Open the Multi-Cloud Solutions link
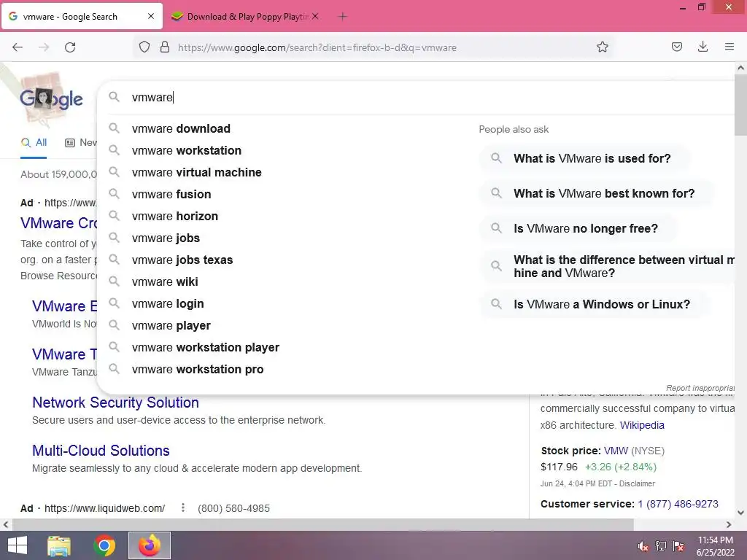The image size is (747, 560). coord(101,451)
